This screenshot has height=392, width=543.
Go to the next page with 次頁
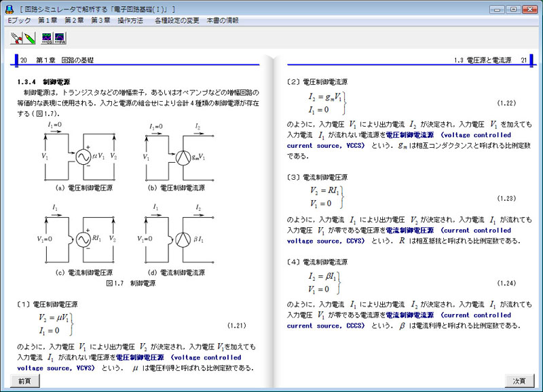click(x=519, y=381)
